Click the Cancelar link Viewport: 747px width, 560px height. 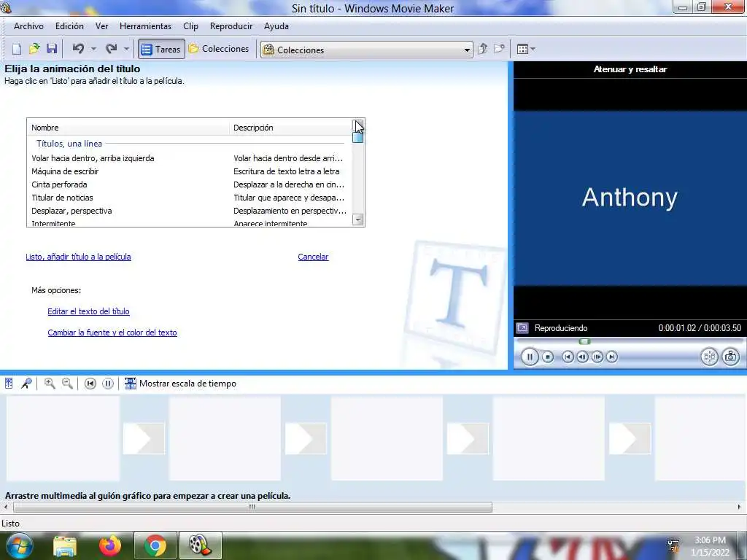pos(313,257)
